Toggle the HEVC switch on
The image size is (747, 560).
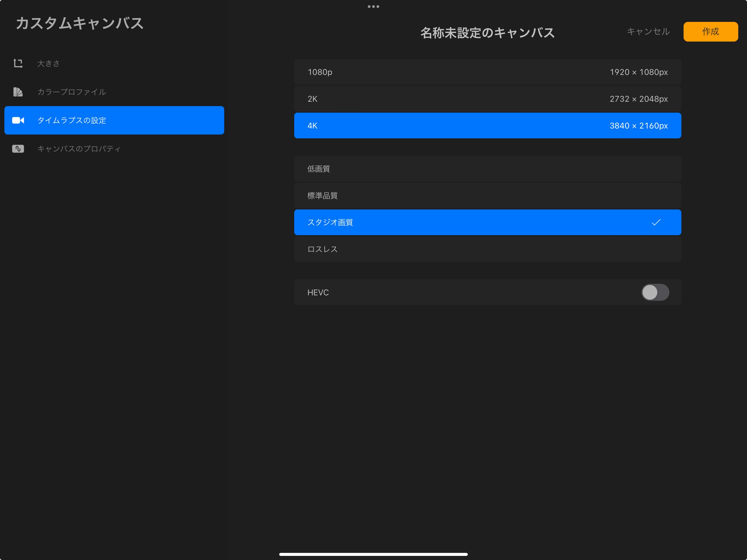[x=655, y=292]
